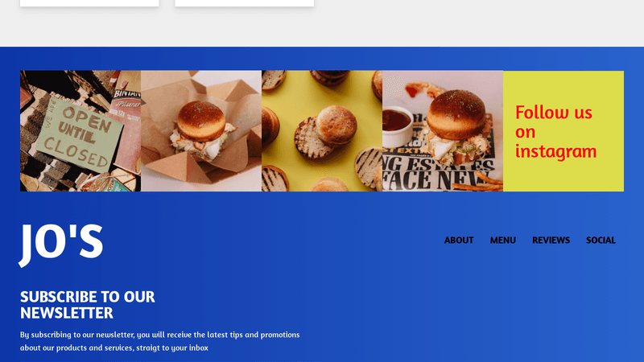
Task: Go to the ABOUT footer link
Action: (x=459, y=240)
